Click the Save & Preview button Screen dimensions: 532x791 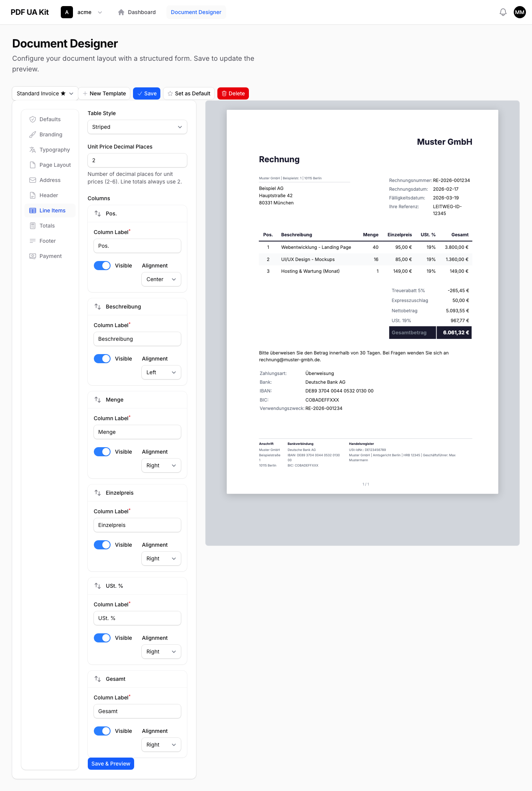click(111, 764)
